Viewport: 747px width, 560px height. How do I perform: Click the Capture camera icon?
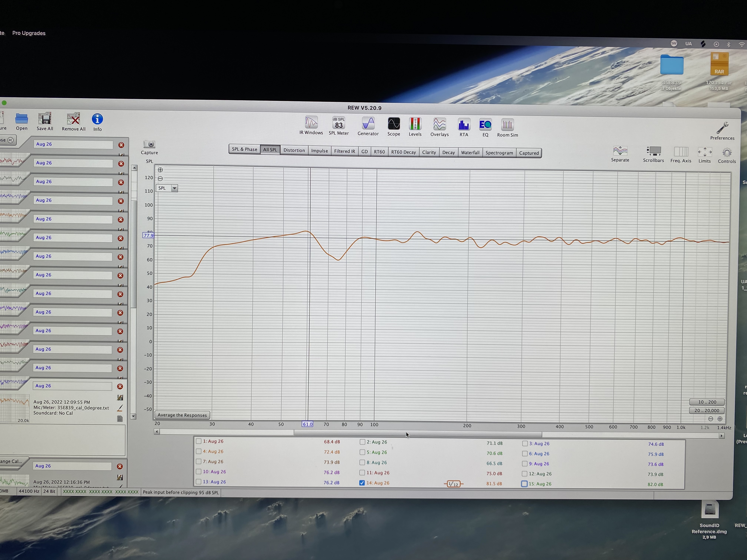149,144
